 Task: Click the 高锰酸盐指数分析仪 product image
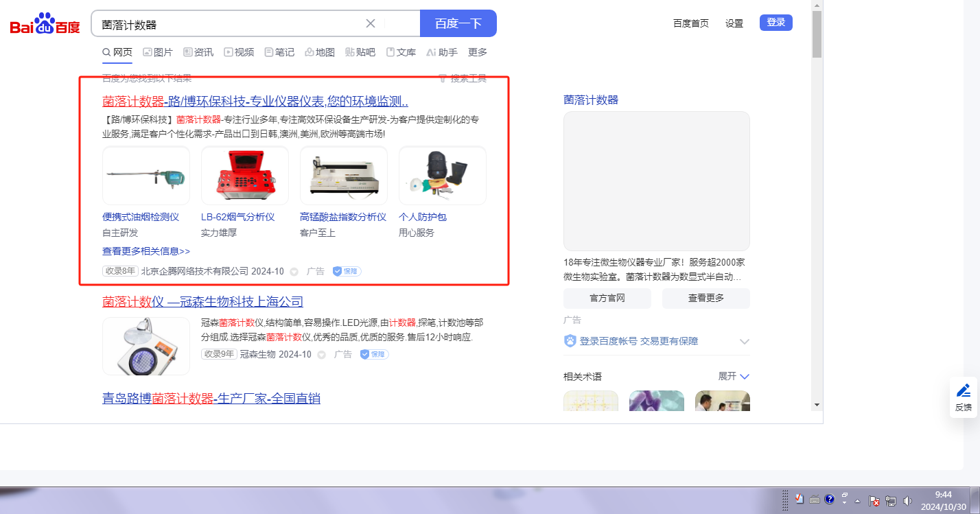pyautogui.click(x=344, y=176)
